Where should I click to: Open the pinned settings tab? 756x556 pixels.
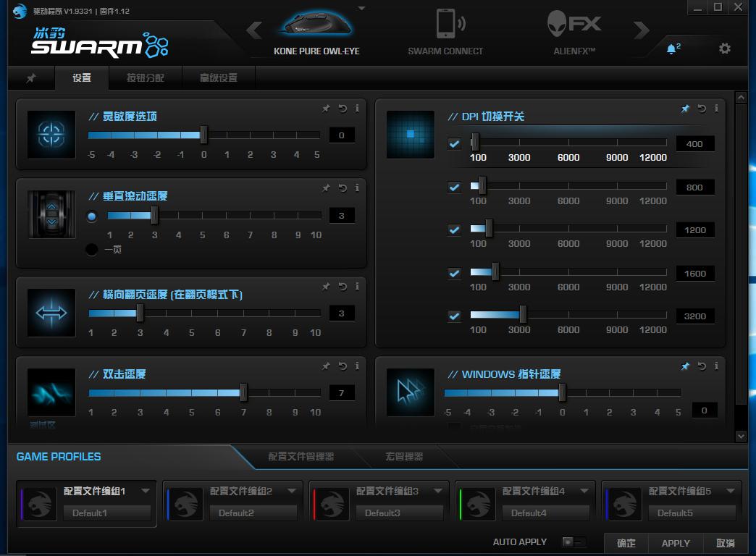31,77
